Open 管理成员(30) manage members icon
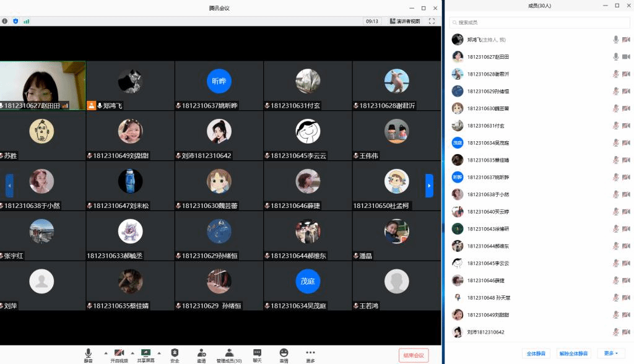This screenshot has height=364, width=634. coord(228,354)
